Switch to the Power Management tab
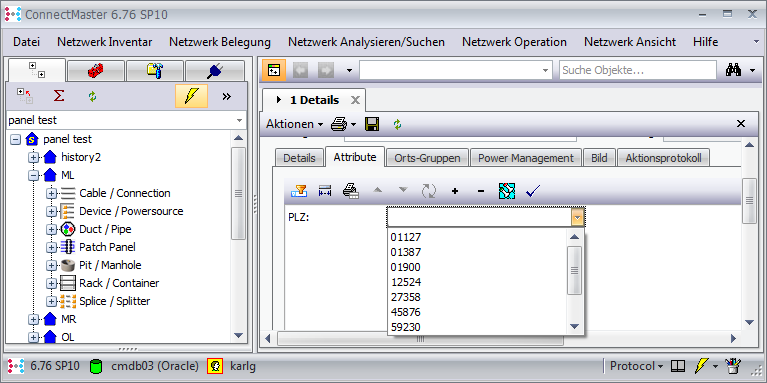Viewport: 767px width, 383px height. click(x=526, y=158)
